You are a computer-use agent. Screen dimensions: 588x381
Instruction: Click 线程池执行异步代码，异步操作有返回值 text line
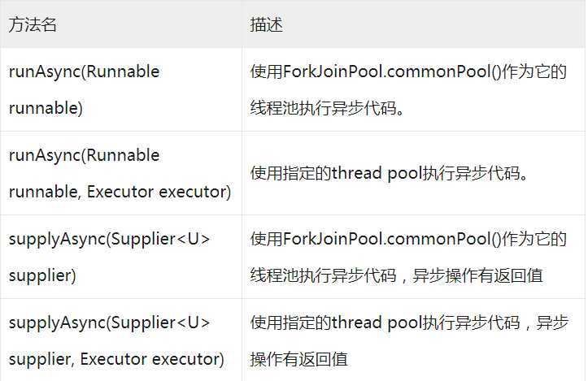[x=397, y=275]
